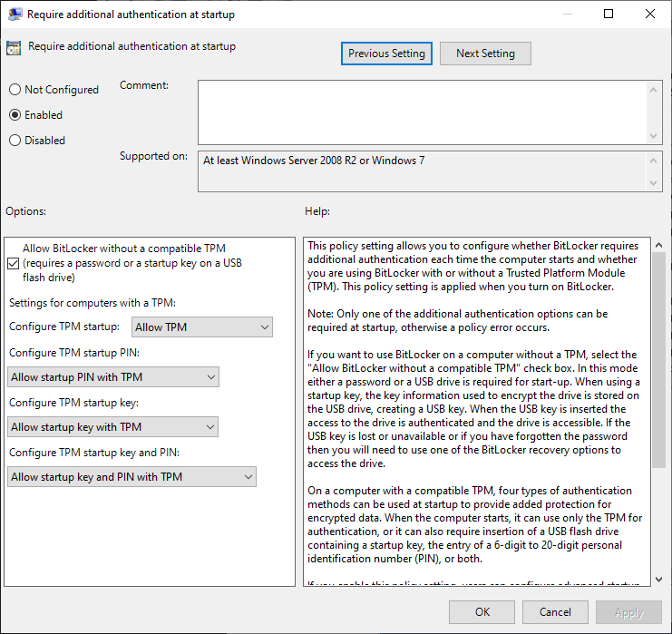This screenshot has height=634, width=672.
Task: Click the 'Configure TPM startup key:' label
Action: pyautogui.click(x=73, y=403)
